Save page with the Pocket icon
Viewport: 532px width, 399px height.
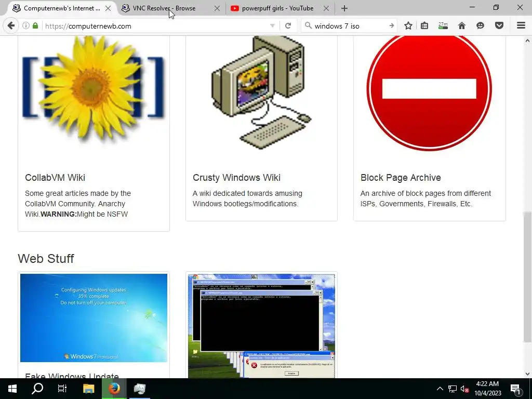499,26
